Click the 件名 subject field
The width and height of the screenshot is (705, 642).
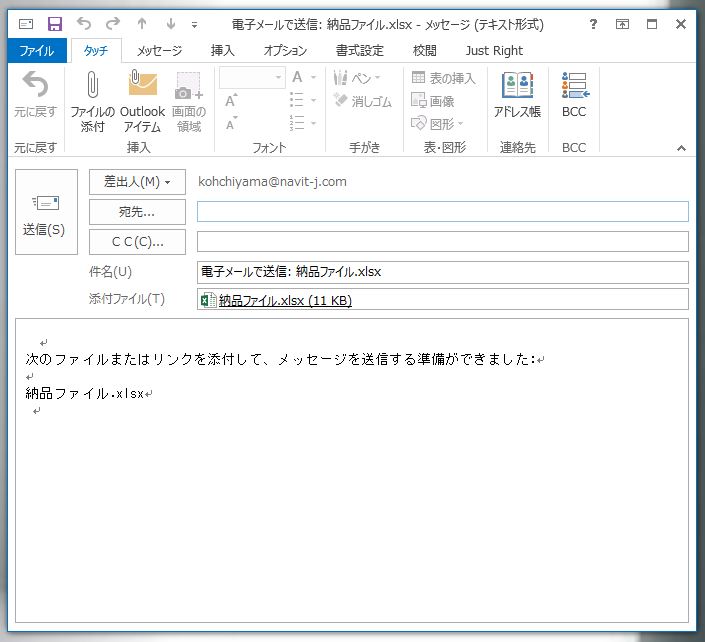[442, 272]
